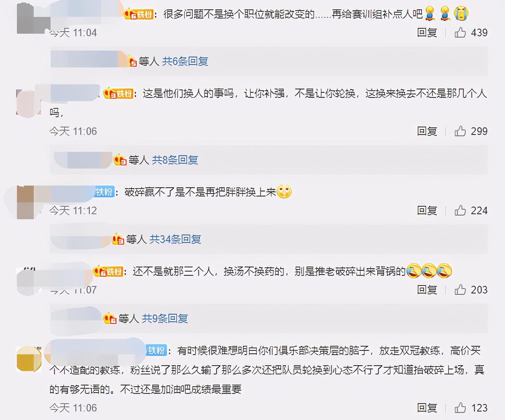Screen dimensions: 505x420
Task: Click the blue 铁粉 badge on 破碎 comment
Action: [105, 192]
